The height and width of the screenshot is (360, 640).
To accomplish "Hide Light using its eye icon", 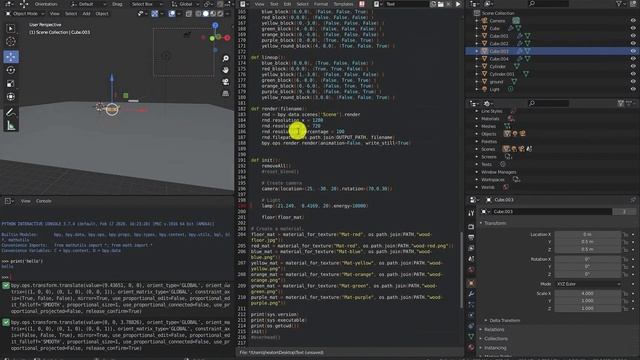I will 633,89.
